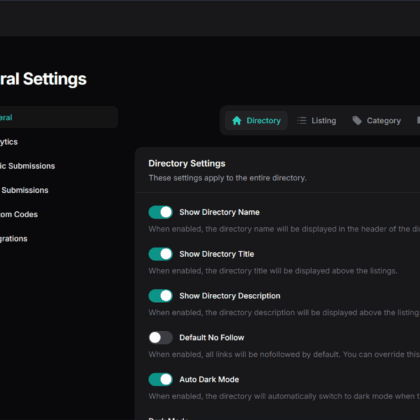Click the Directory Settings heading

point(187,163)
